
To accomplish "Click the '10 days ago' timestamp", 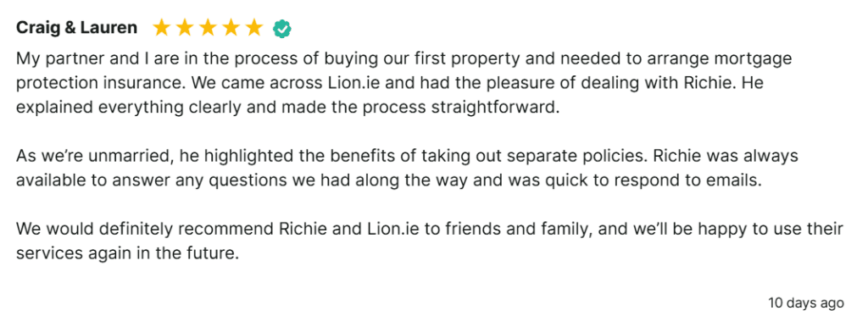I will pyautogui.click(x=806, y=302).
